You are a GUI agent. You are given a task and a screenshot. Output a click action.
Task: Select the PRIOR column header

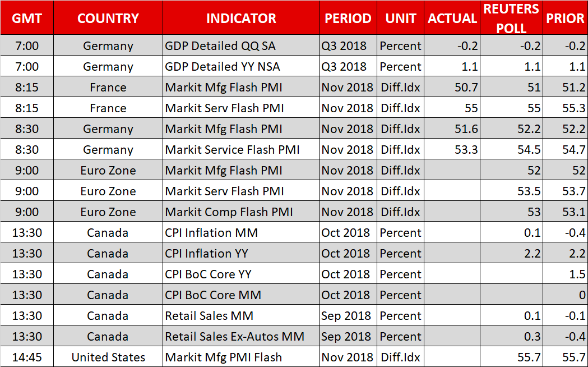point(565,18)
